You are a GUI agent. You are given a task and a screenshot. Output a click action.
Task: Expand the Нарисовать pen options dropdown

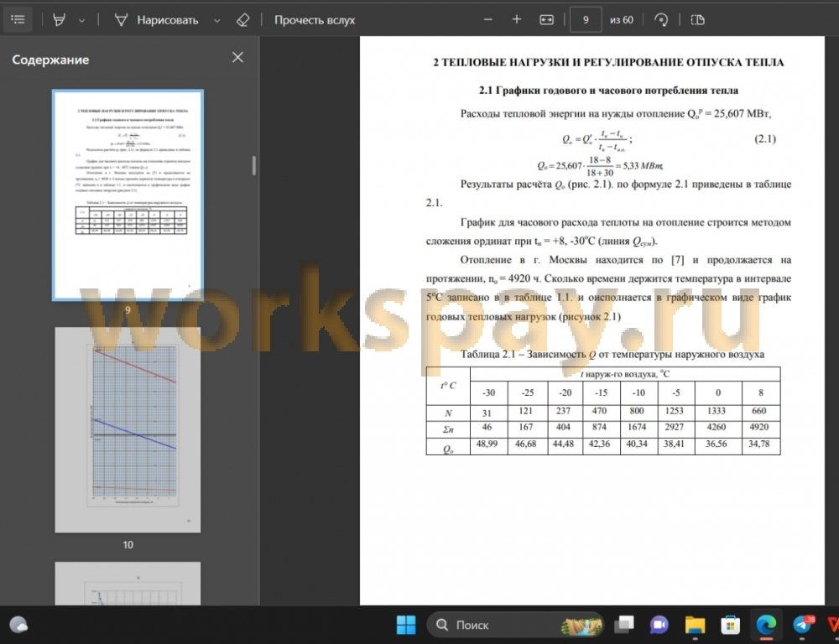click(216, 21)
